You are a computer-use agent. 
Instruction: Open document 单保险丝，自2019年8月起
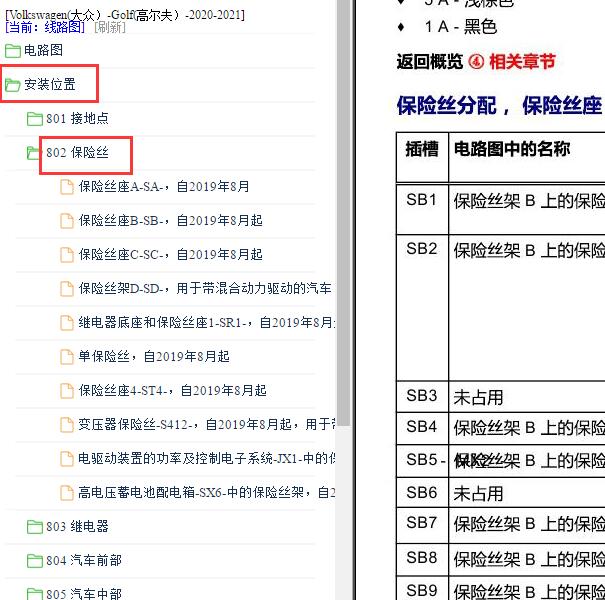click(x=154, y=356)
